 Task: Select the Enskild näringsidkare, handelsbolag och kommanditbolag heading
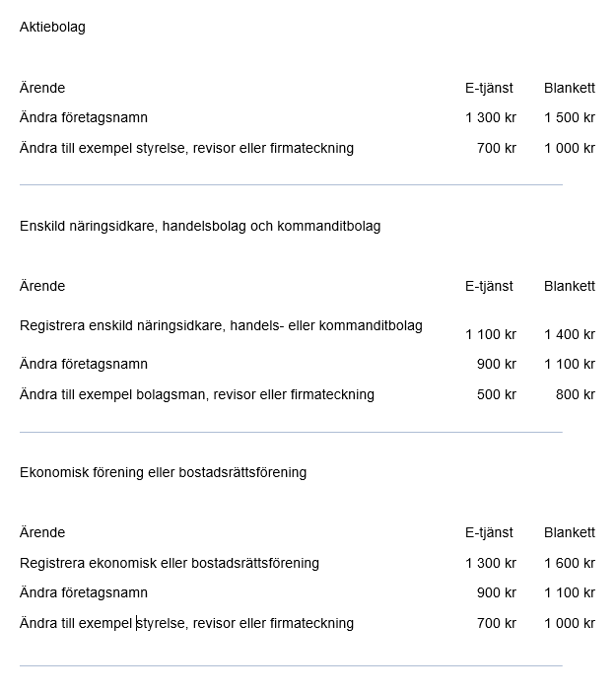(x=200, y=226)
